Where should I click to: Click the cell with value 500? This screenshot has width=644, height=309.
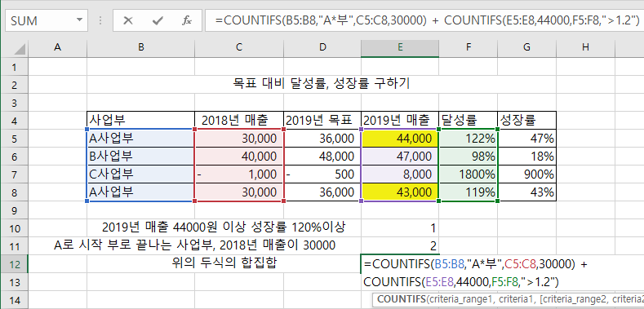tap(322, 174)
